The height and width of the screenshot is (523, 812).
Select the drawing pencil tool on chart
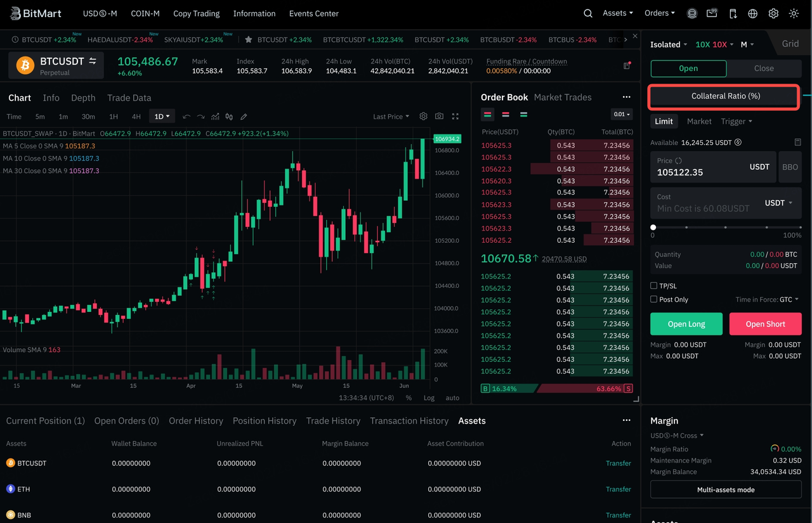(x=244, y=117)
